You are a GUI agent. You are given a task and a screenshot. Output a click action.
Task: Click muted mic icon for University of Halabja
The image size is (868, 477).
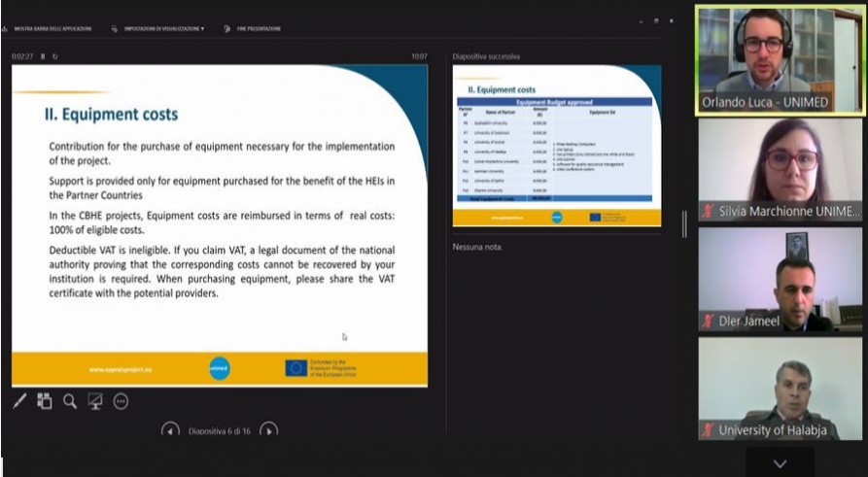click(x=708, y=430)
